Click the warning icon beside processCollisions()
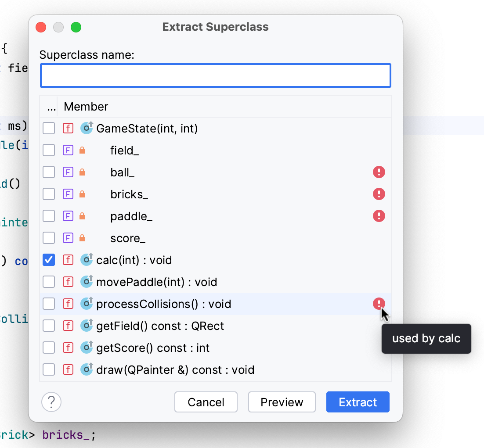The width and height of the screenshot is (484, 448). [x=379, y=304]
